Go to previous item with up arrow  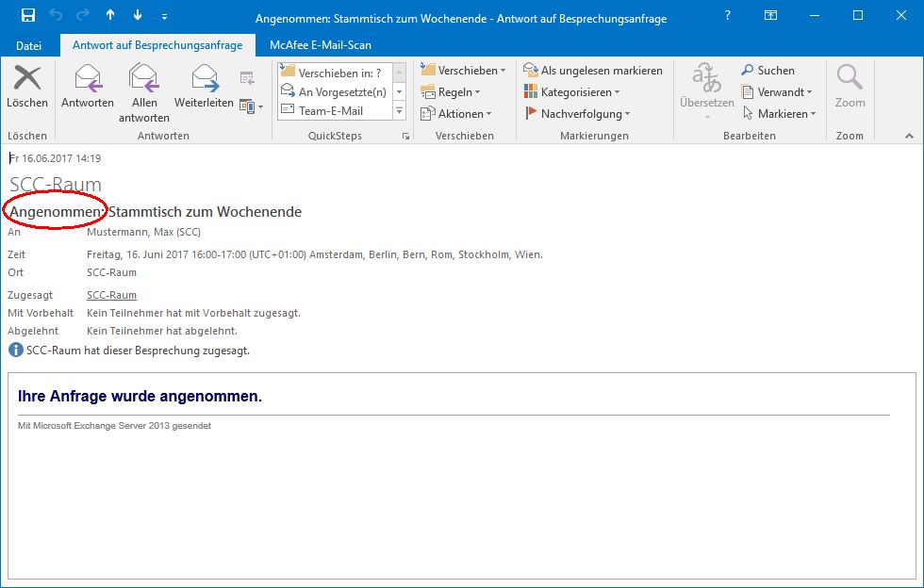point(110,15)
